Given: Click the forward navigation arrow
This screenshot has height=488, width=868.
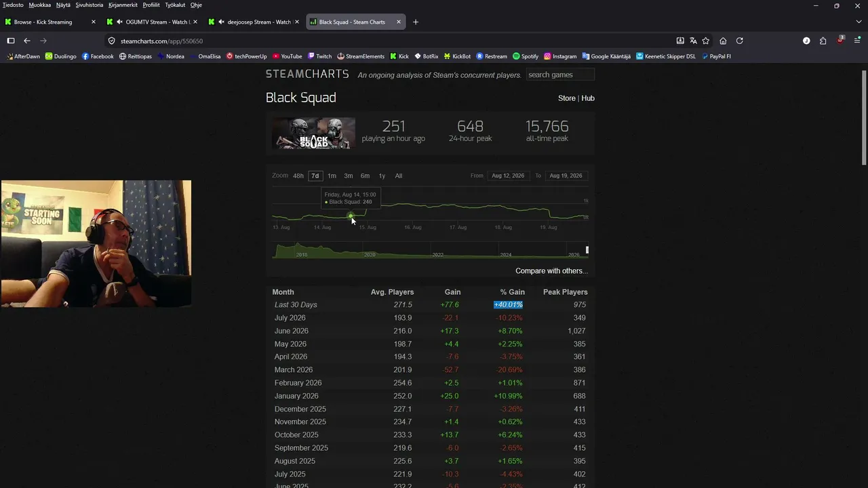Looking at the screenshot, I should 43,41.
